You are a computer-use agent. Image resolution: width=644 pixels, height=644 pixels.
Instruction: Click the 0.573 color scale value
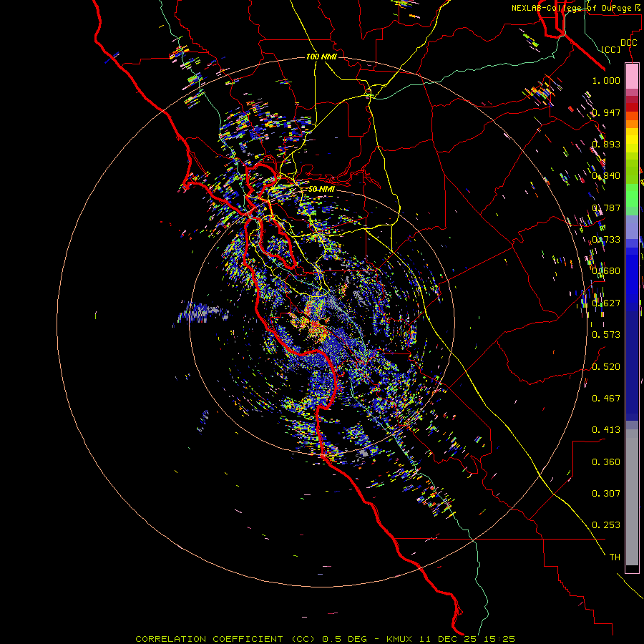606,335
